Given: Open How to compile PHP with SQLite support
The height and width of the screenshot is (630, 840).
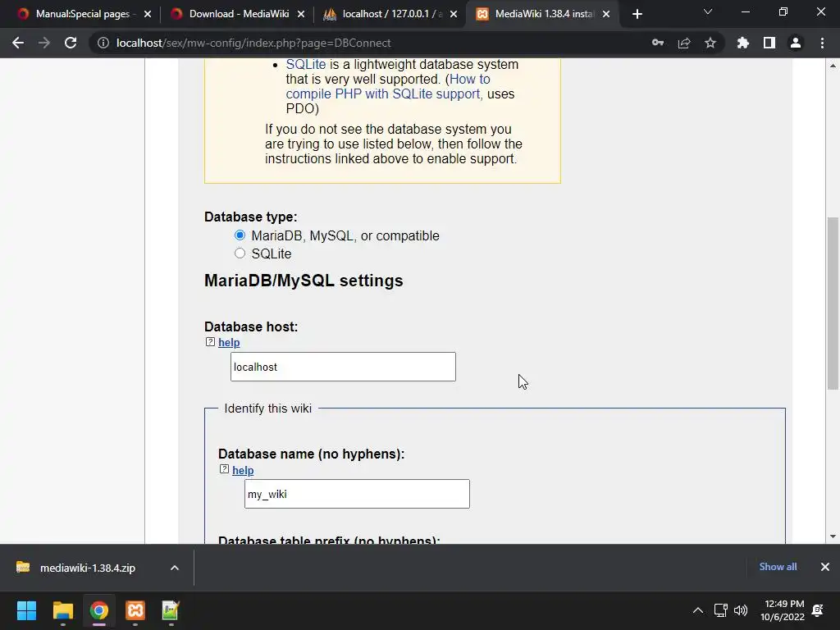Looking at the screenshot, I should click(388, 86).
